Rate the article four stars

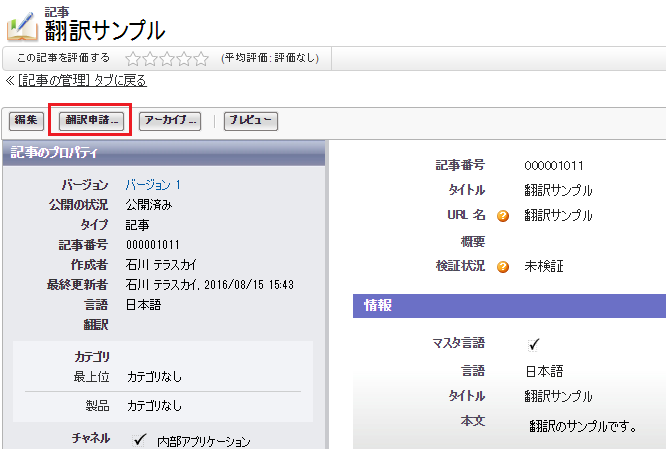coord(184,58)
